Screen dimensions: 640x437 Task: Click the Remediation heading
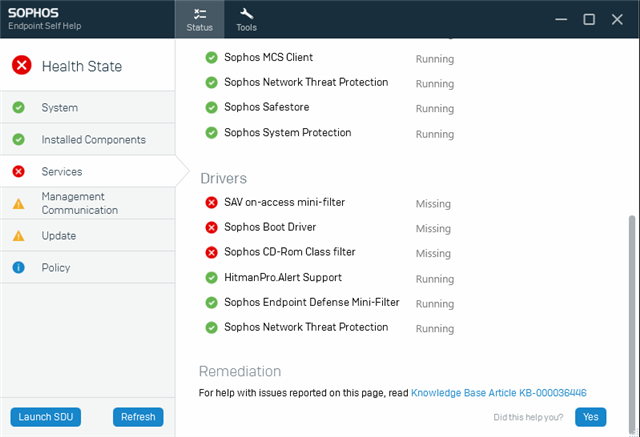click(240, 371)
